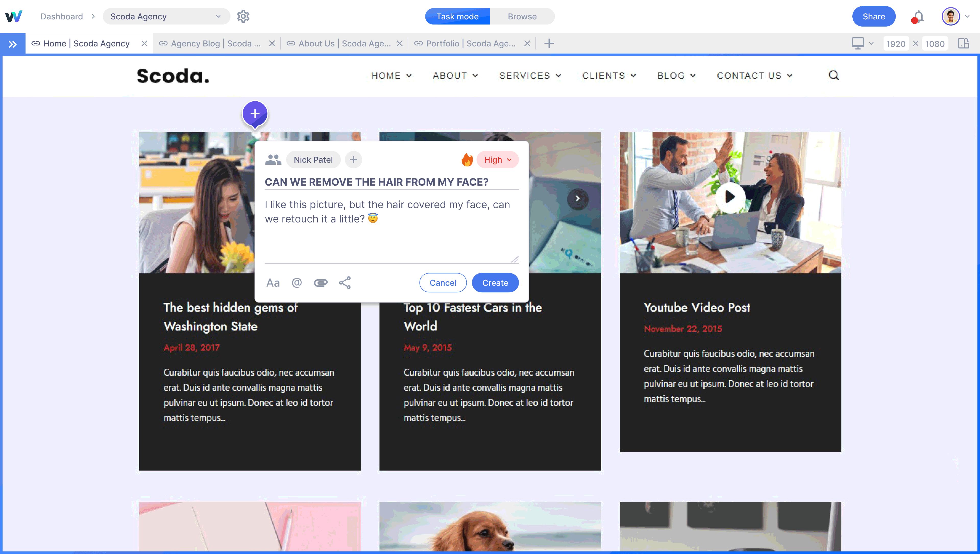Click the mention @ icon

tap(297, 283)
